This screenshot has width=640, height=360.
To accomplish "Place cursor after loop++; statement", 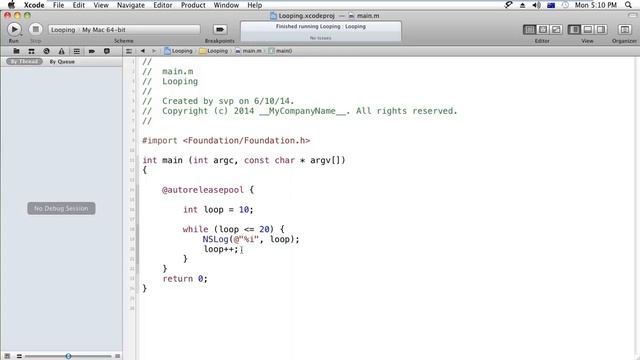I will 239,249.
